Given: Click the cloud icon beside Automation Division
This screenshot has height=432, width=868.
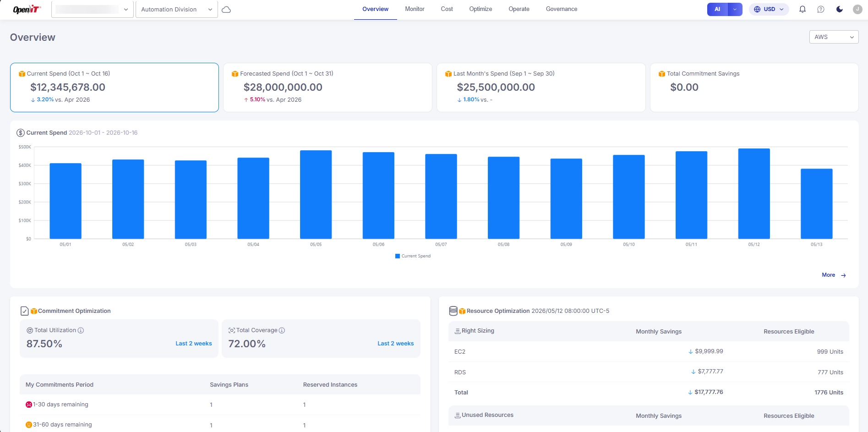Looking at the screenshot, I should 226,10.
